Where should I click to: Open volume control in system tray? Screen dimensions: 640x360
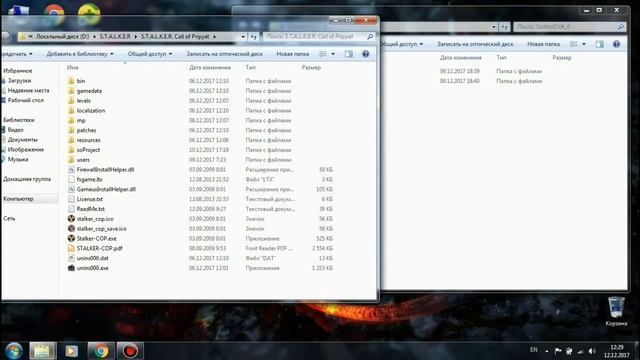pos(592,351)
